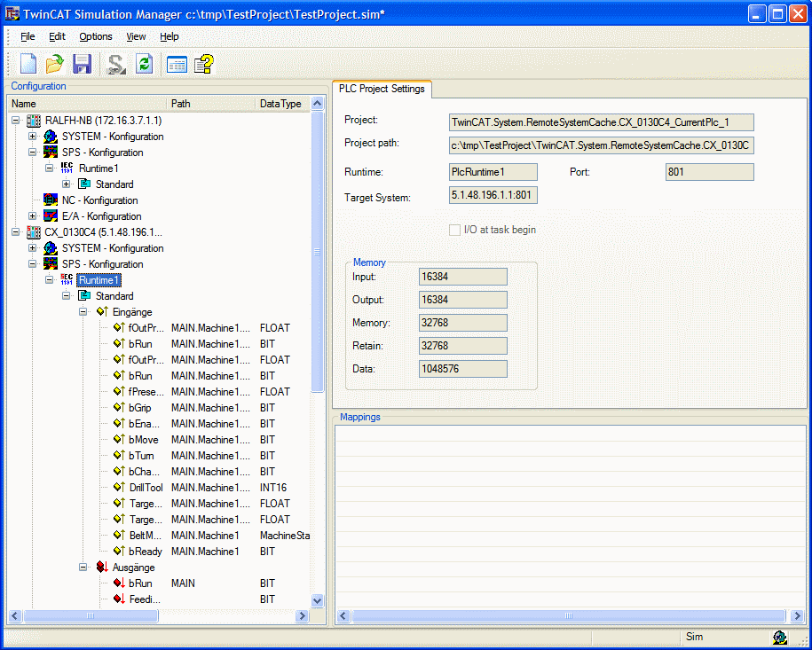This screenshot has width=812, height=650.
Task: Click the Name column header
Action: (88, 104)
